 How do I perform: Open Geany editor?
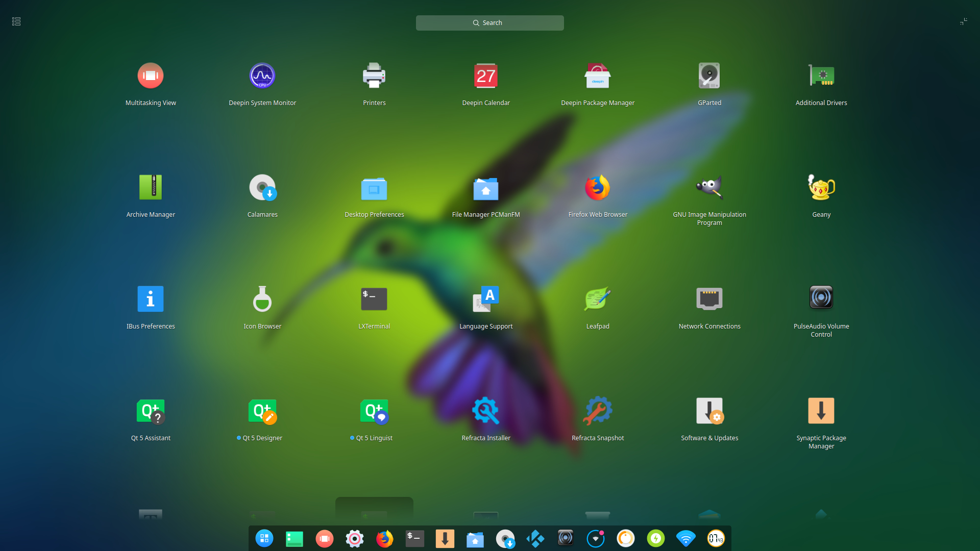pyautogui.click(x=821, y=187)
